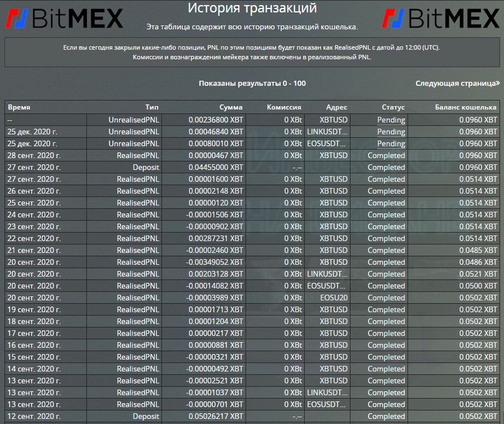504x424 pixels.
Task: Go to Следующая страница link
Action: [457, 83]
